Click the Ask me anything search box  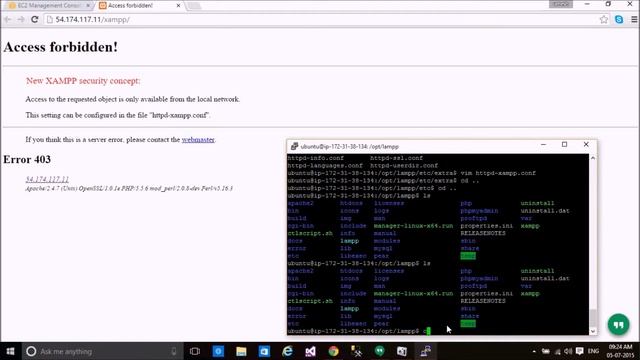click(102, 351)
